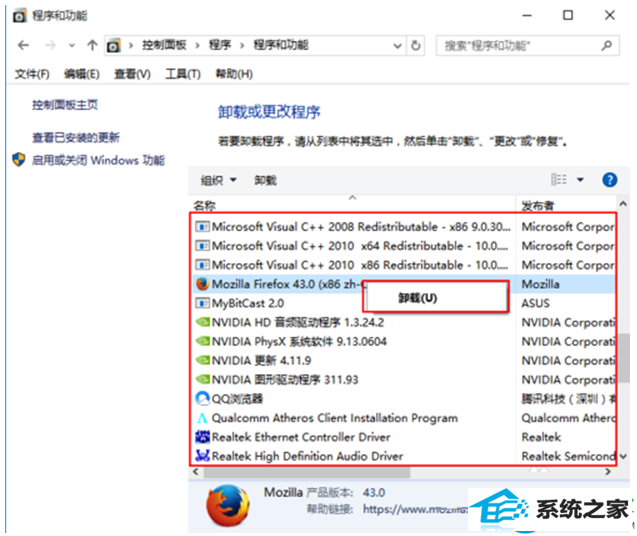Expand the address bar history dropdown
Screen dimensions: 637x536
point(398,46)
